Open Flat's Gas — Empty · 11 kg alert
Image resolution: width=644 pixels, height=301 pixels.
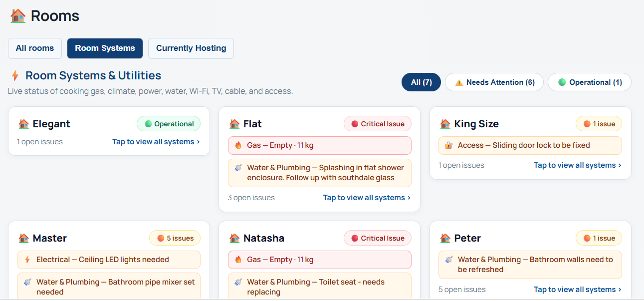point(320,145)
